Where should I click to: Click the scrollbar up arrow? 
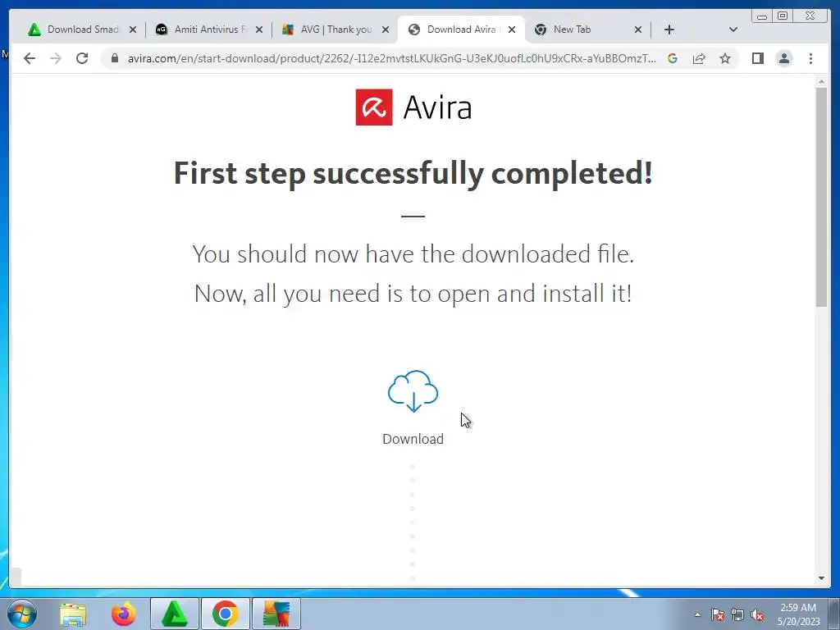(821, 81)
